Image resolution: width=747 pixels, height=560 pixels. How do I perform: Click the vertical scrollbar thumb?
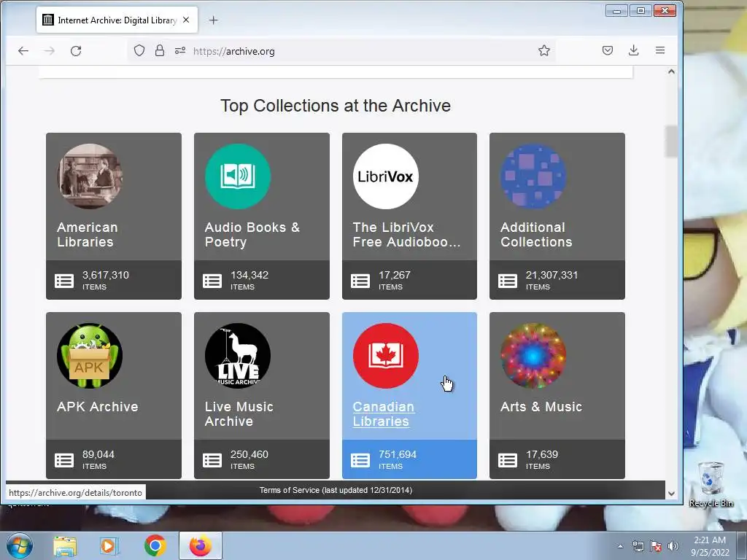tap(671, 141)
